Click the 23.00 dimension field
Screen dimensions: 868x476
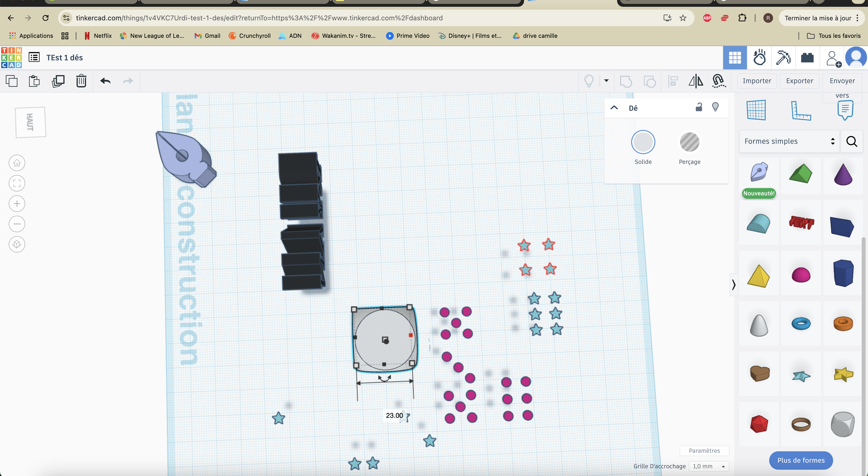tap(394, 416)
